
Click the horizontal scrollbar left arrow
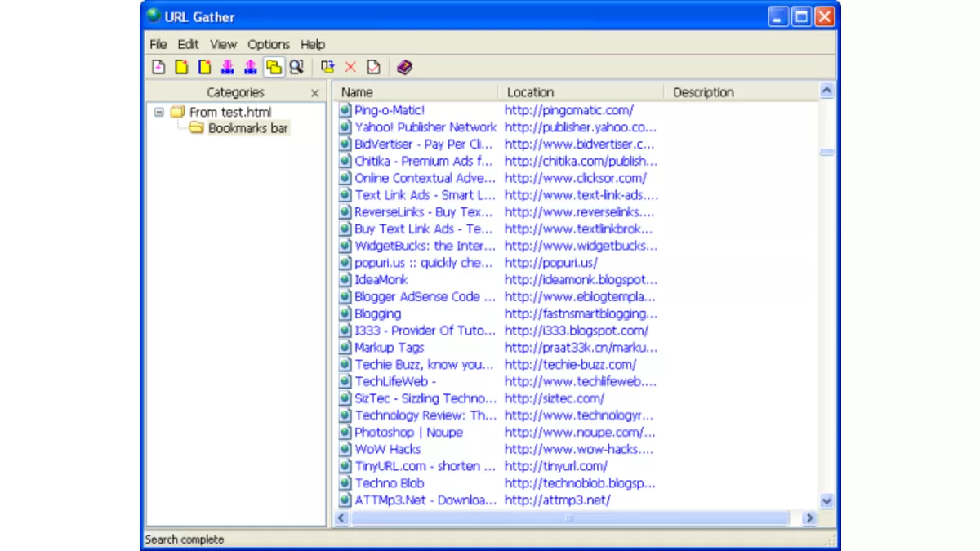tap(343, 518)
